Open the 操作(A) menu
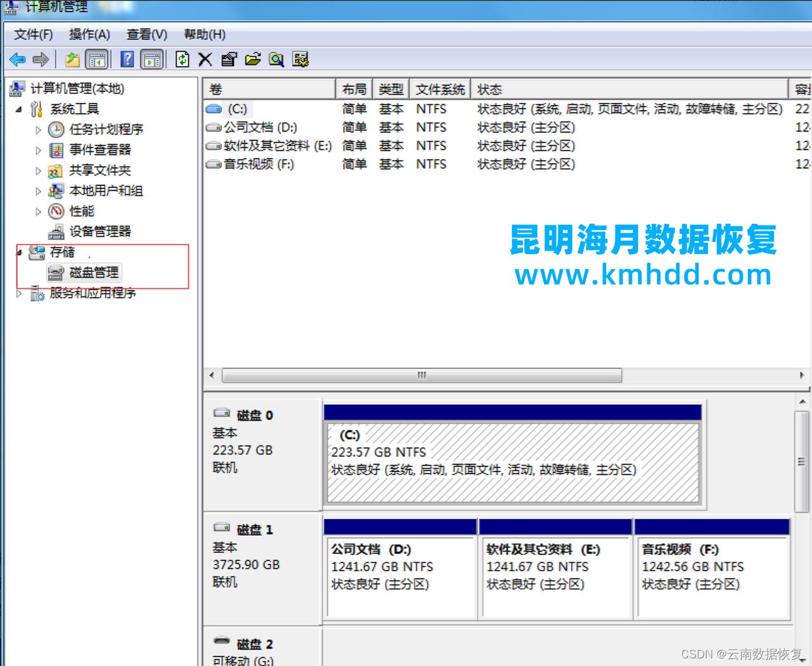The height and width of the screenshot is (666, 812). 90,34
